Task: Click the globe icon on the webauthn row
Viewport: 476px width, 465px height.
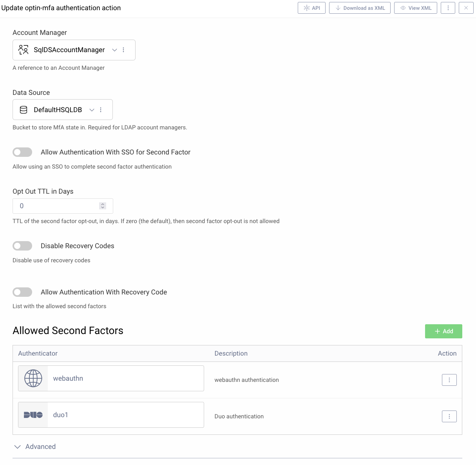Action: pyautogui.click(x=33, y=378)
